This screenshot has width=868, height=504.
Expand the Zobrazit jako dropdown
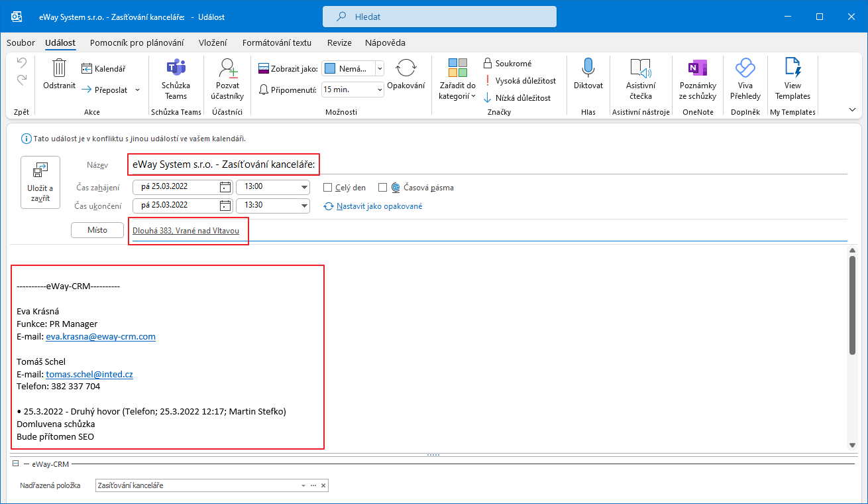pos(379,68)
